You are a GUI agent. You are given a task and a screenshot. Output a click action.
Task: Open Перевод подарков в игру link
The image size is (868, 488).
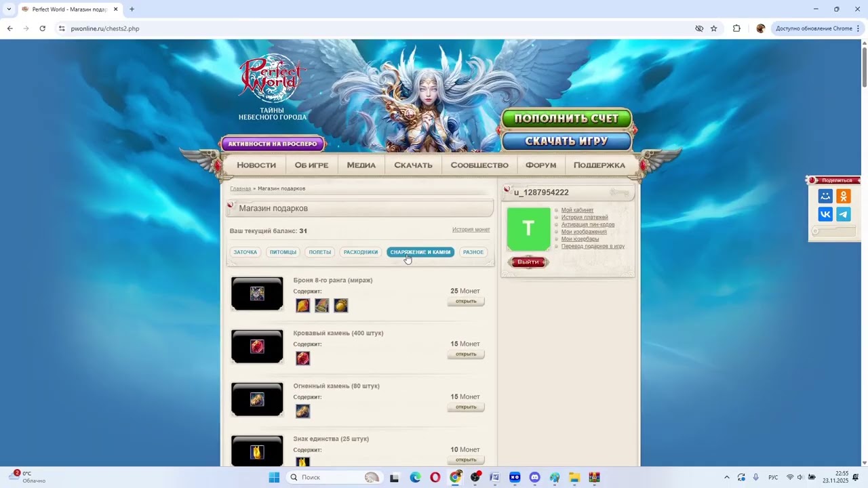click(x=593, y=246)
